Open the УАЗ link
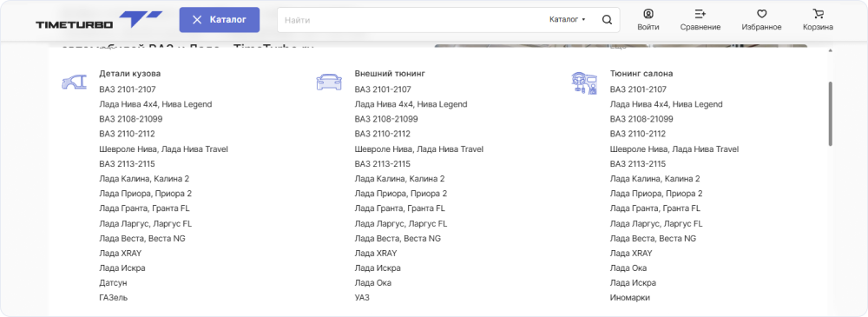Screen dimensions: 868x317 (x=362, y=298)
